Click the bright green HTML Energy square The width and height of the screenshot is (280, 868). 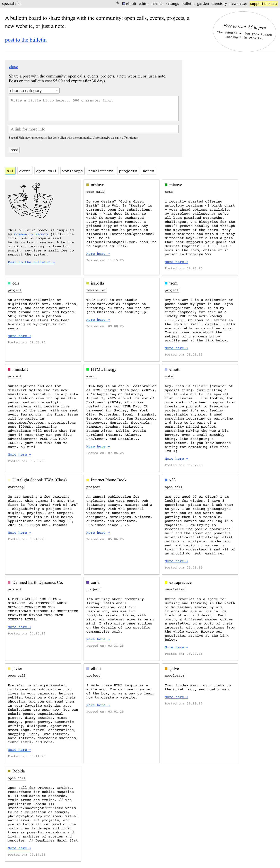point(88,369)
